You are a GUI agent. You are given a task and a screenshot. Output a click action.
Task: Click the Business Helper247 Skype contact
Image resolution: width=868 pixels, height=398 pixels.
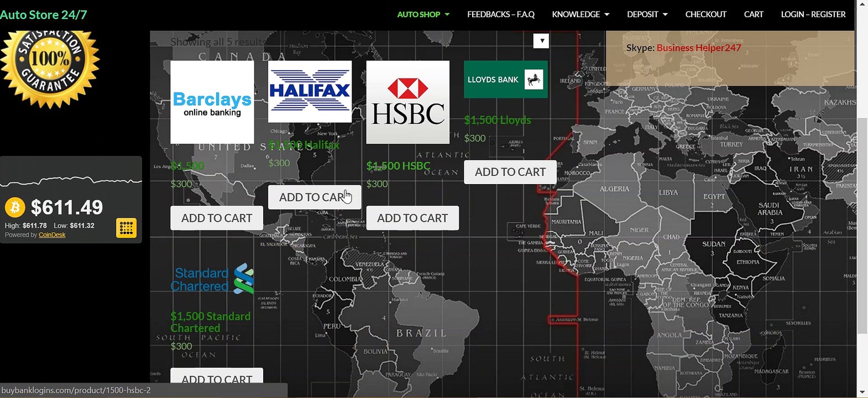(699, 48)
